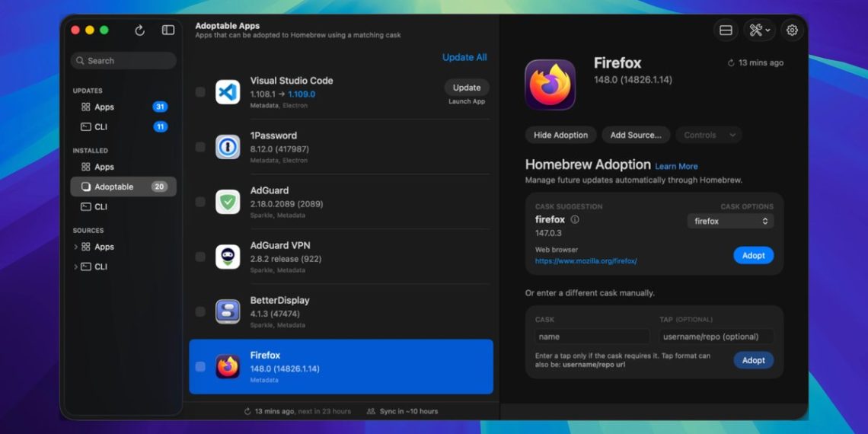Screen dimensions: 868x434
Task: Check the Visual Studio Code checkbox
Action: 200,92
